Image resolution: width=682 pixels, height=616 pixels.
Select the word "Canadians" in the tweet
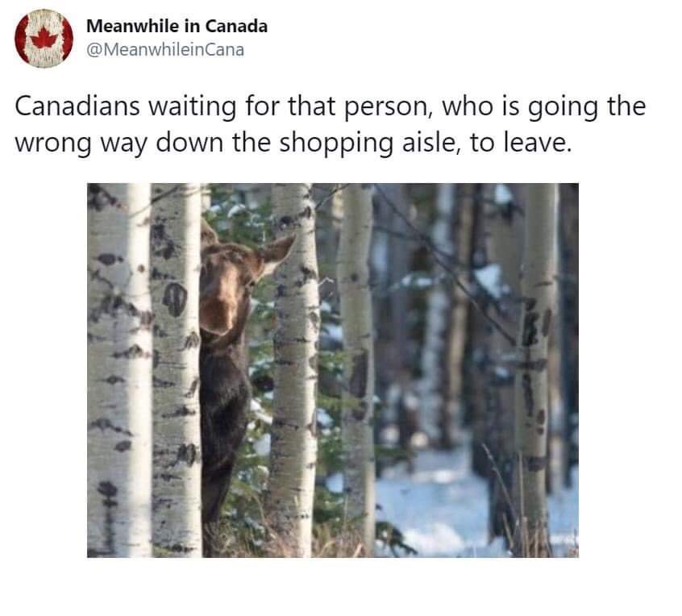pyautogui.click(x=77, y=106)
